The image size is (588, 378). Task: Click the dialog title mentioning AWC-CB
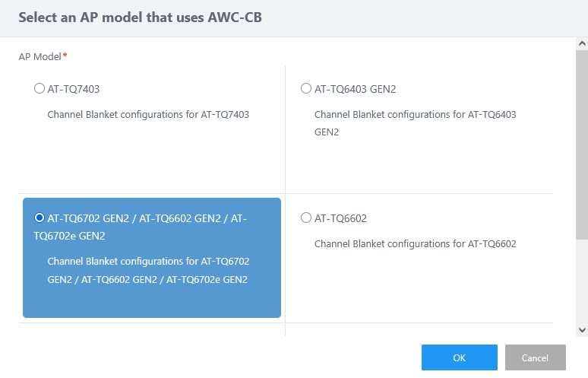point(140,17)
